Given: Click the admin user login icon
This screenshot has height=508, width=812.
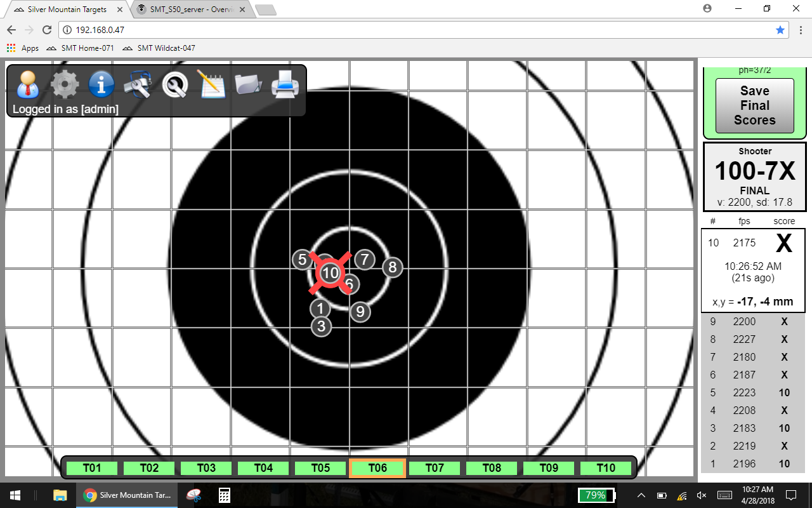Looking at the screenshot, I should (x=28, y=84).
